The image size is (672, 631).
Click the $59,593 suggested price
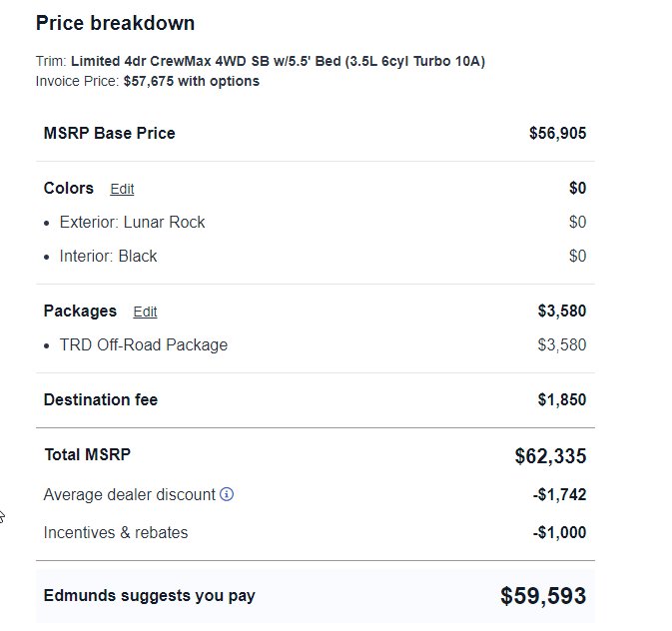543,596
